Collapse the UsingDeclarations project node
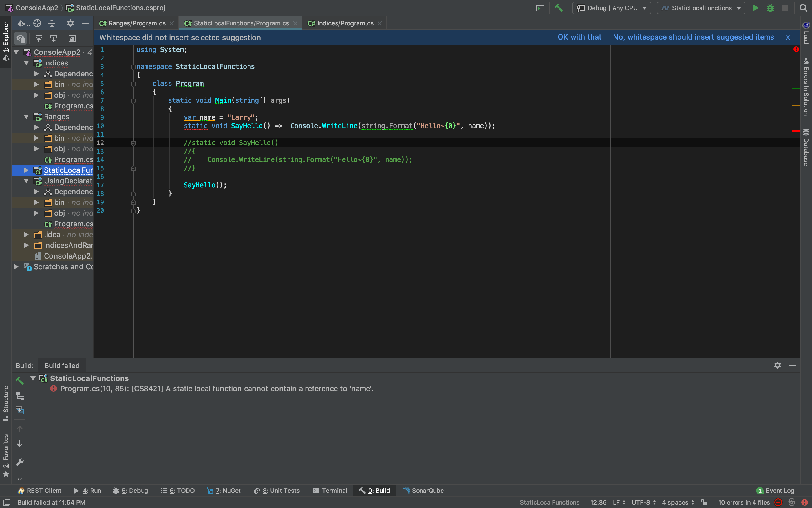812x508 pixels. (x=26, y=181)
